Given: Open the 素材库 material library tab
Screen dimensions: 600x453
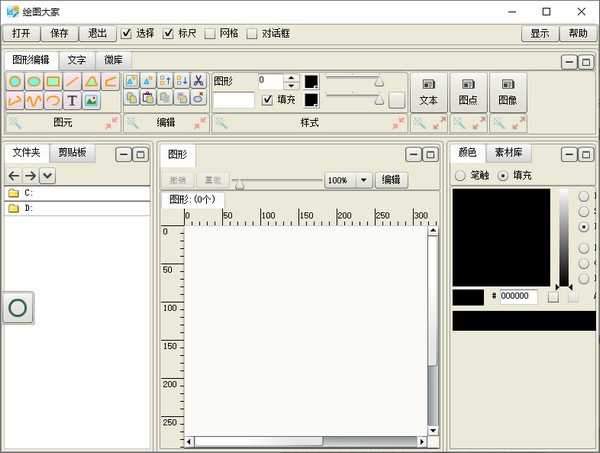Looking at the screenshot, I should click(509, 153).
